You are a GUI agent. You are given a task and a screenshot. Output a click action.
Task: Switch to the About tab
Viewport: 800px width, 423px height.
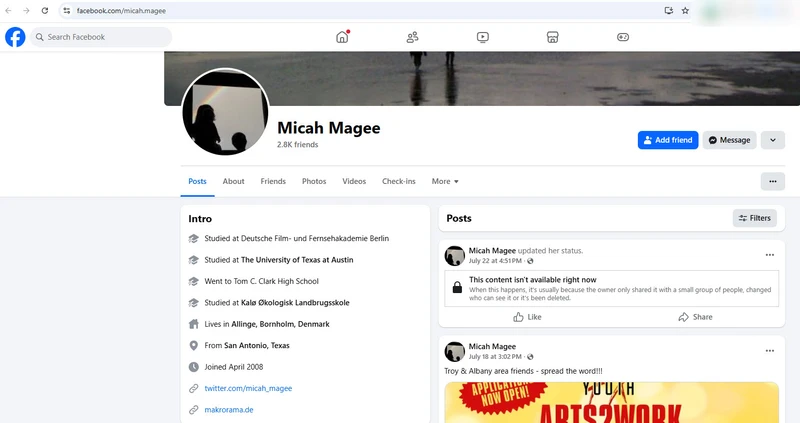coord(233,181)
